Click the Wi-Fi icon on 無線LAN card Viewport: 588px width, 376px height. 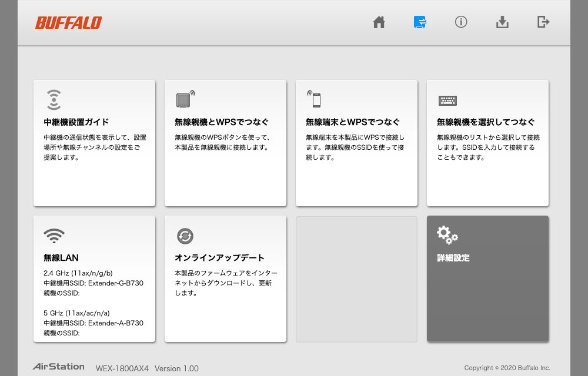(54, 236)
